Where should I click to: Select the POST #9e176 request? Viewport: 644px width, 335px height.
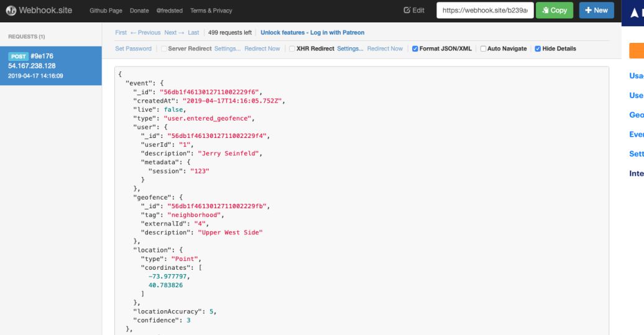coord(50,66)
